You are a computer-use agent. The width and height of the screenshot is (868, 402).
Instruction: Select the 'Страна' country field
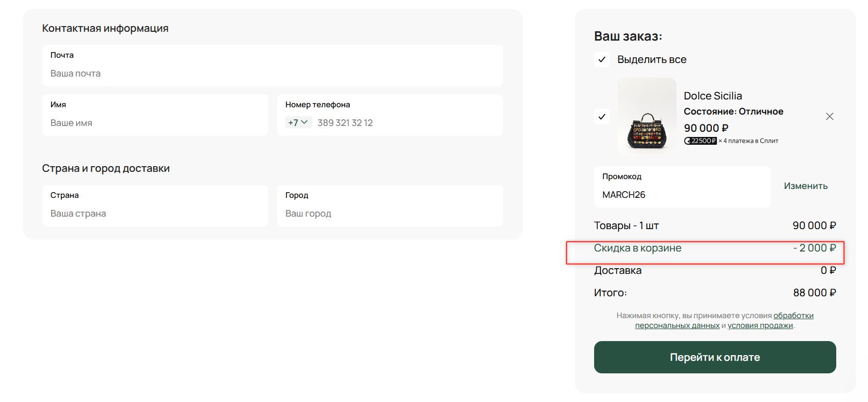[x=155, y=213]
